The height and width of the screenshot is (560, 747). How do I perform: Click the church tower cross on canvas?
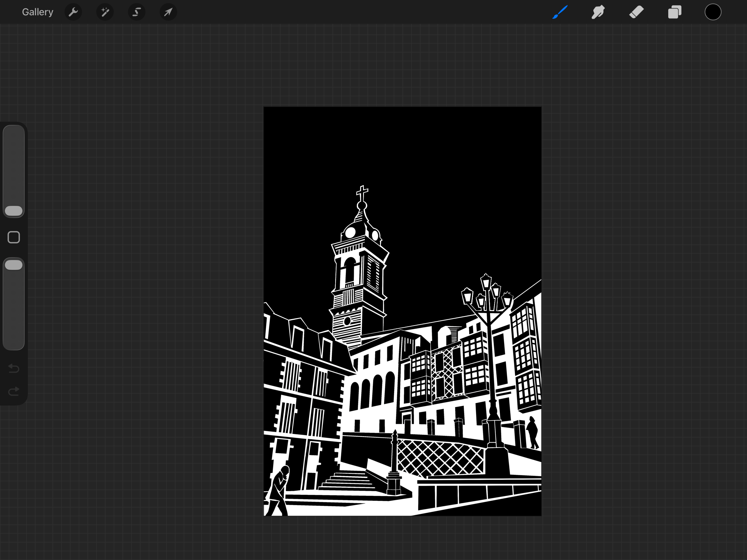[x=362, y=194]
